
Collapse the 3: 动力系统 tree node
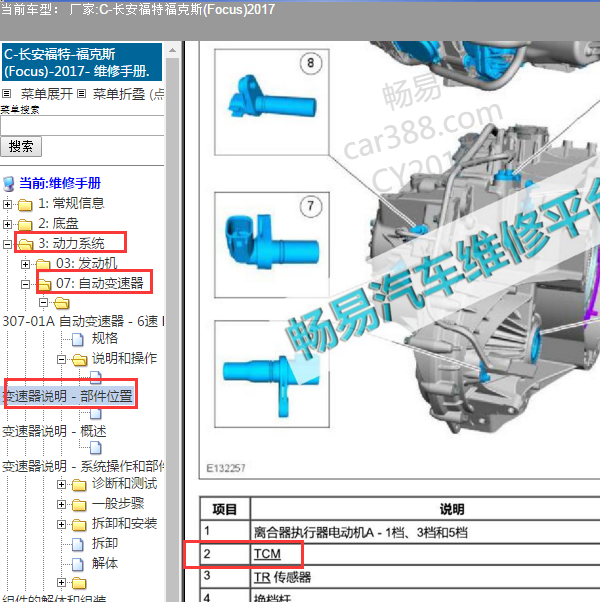coord(7,244)
